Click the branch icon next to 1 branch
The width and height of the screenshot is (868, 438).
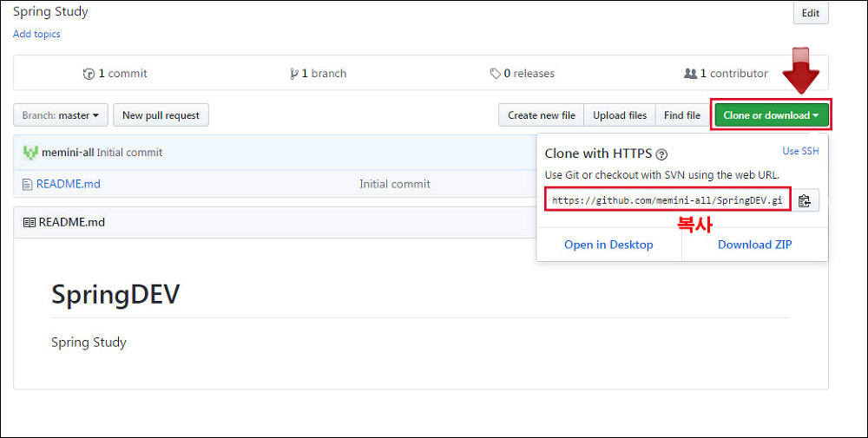294,74
